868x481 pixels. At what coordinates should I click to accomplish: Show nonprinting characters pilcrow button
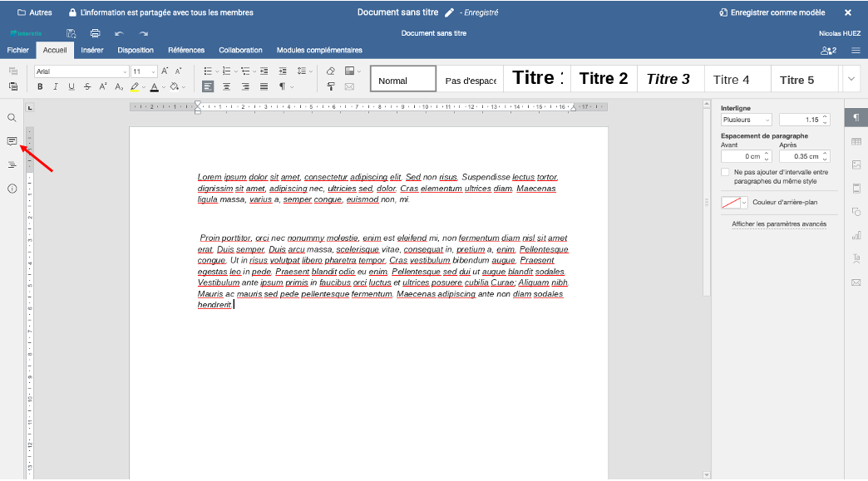[283, 86]
